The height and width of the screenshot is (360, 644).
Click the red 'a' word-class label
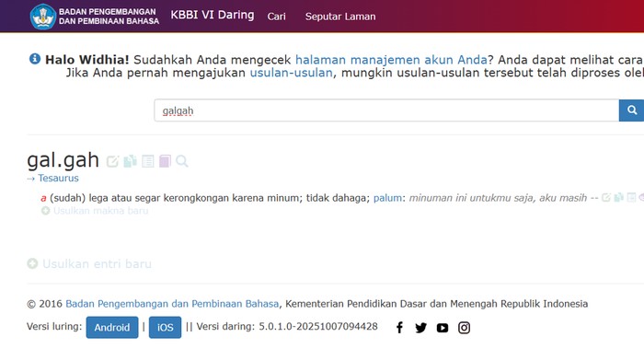[x=43, y=198]
